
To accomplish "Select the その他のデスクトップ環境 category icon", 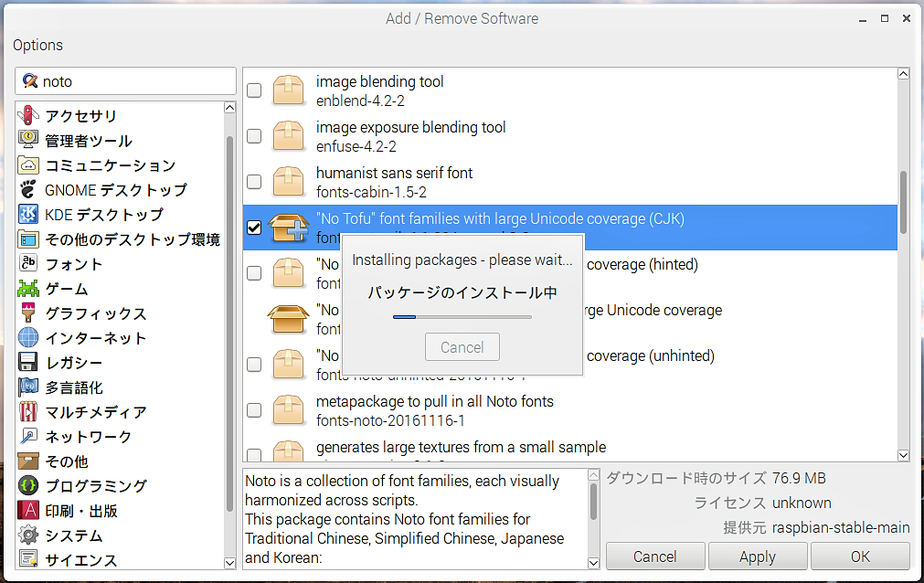I will pyautogui.click(x=28, y=239).
